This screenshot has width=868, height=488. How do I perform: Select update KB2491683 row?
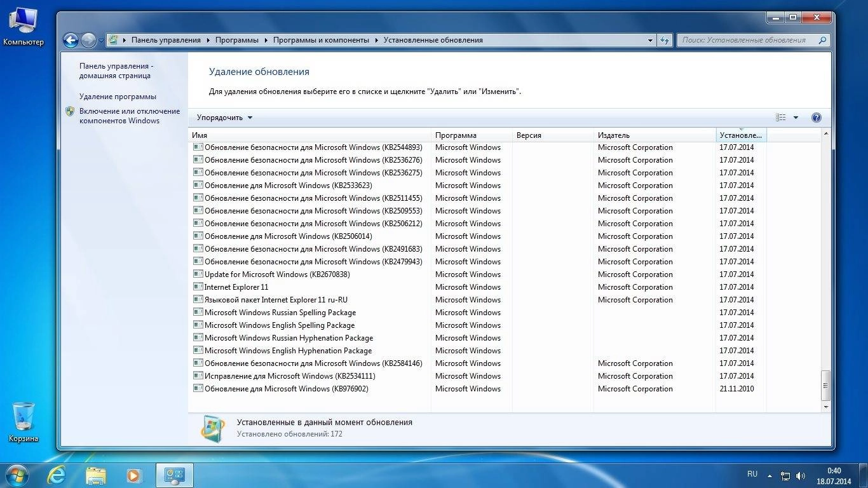click(x=478, y=249)
